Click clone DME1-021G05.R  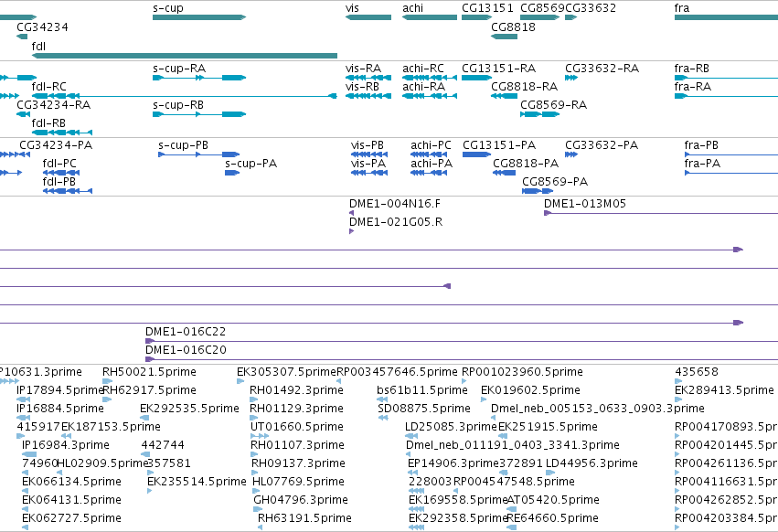[351, 231]
